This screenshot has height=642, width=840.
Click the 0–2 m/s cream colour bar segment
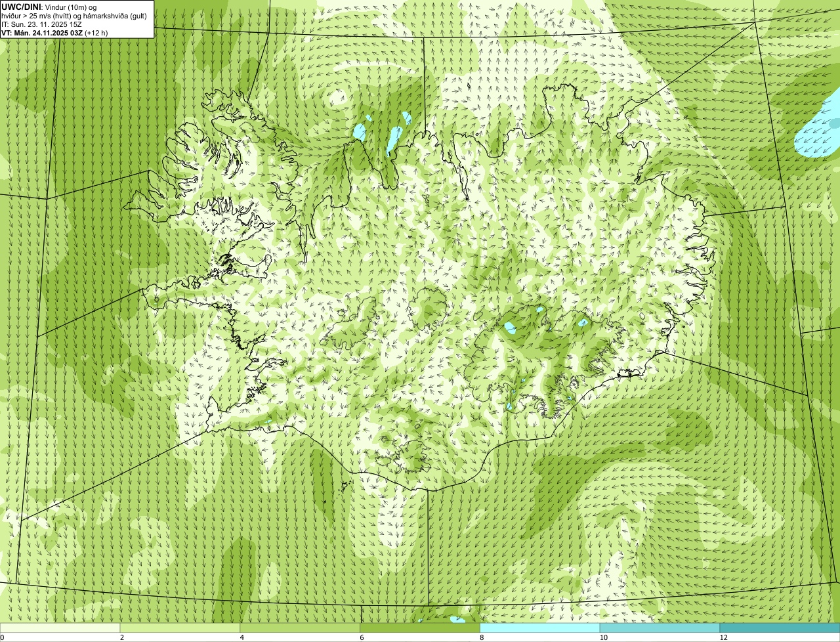click(x=60, y=628)
